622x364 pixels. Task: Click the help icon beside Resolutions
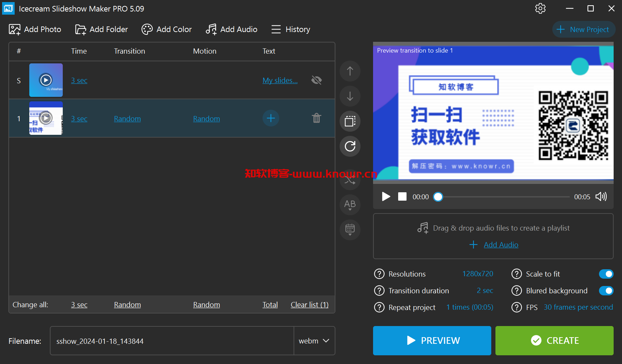[x=379, y=274]
